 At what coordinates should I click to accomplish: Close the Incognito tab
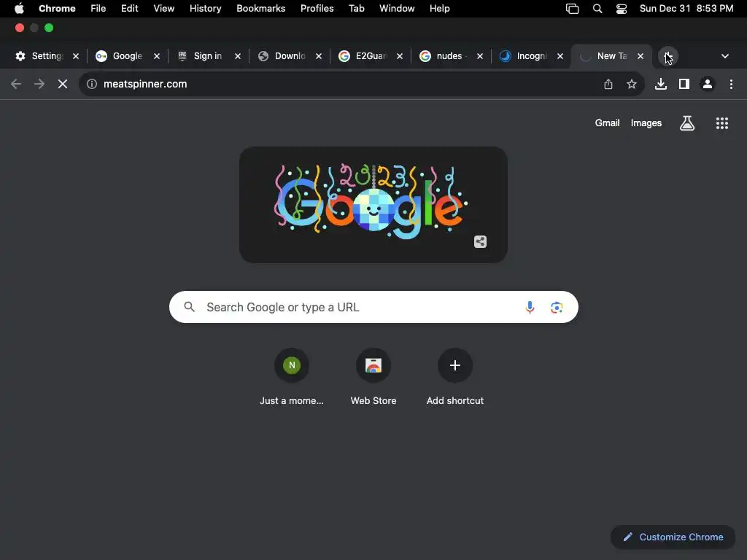point(560,56)
